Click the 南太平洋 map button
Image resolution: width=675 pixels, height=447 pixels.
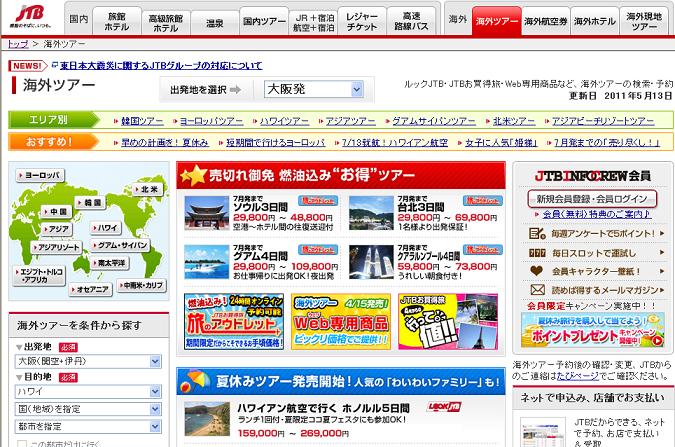click(109, 263)
